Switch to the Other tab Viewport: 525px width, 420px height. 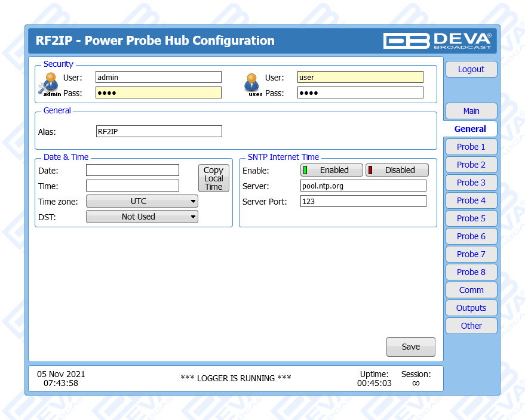point(471,326)
